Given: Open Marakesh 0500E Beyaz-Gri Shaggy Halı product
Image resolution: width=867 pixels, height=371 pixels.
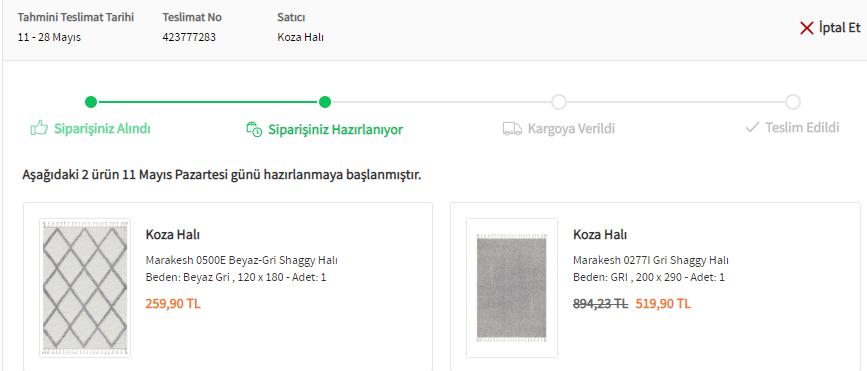Looking at the screenshot, I should [242, 260].
